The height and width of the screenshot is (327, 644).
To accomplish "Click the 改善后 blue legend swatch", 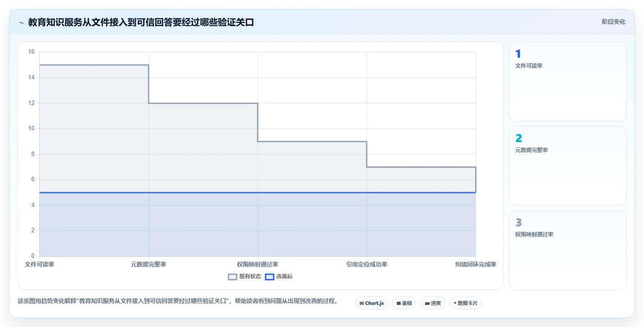I will pyautogui.click(x=270, y=277).
